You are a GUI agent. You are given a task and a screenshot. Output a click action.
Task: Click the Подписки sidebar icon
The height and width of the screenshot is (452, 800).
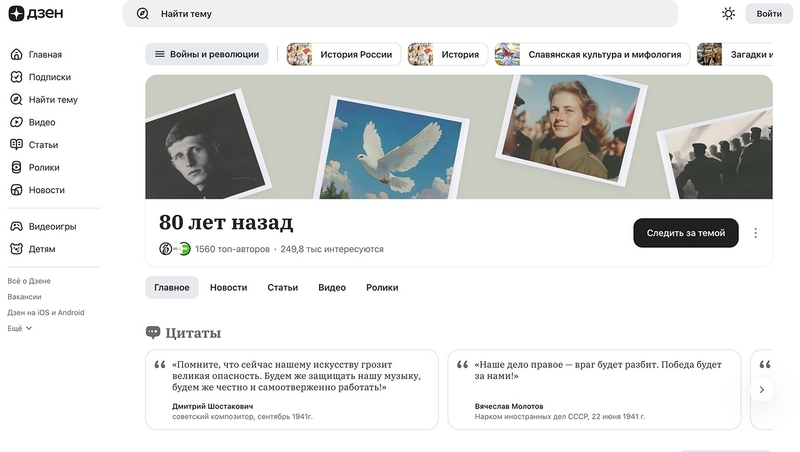[17, 77]
